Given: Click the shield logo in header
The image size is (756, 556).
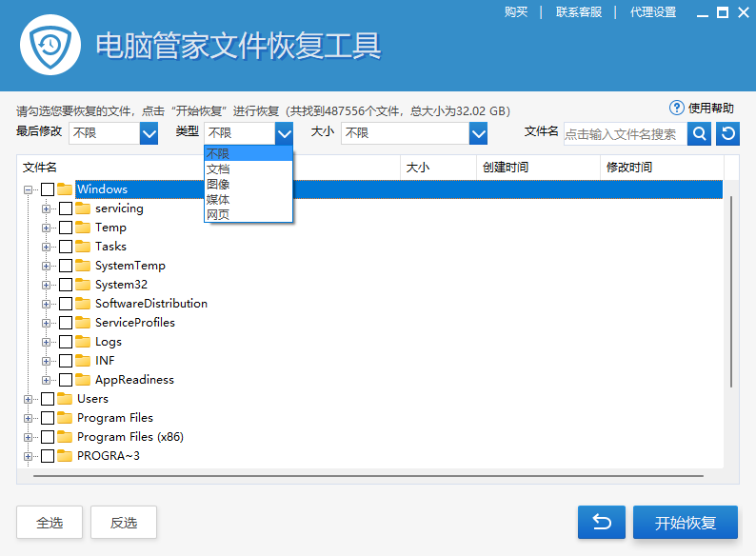Looking at the screenshot, I should pyautogui.click(x=44, y=44).
